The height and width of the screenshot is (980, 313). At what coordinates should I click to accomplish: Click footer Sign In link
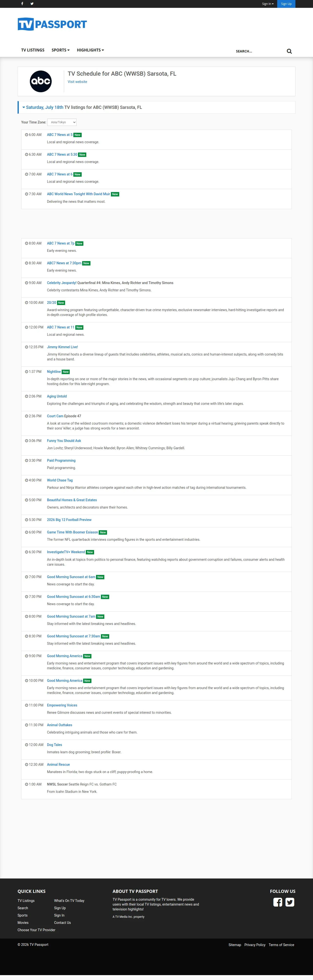click(x=59, y=915)
